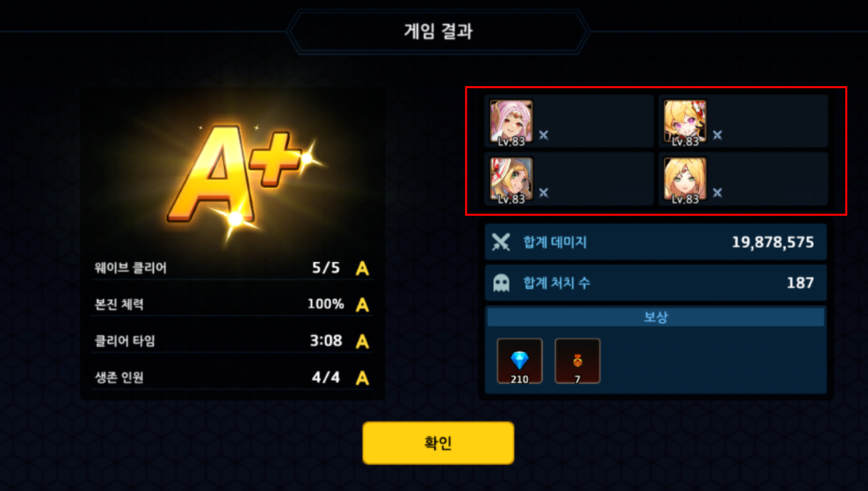Click the medal reward icon showing 7

tap(577, 361)
